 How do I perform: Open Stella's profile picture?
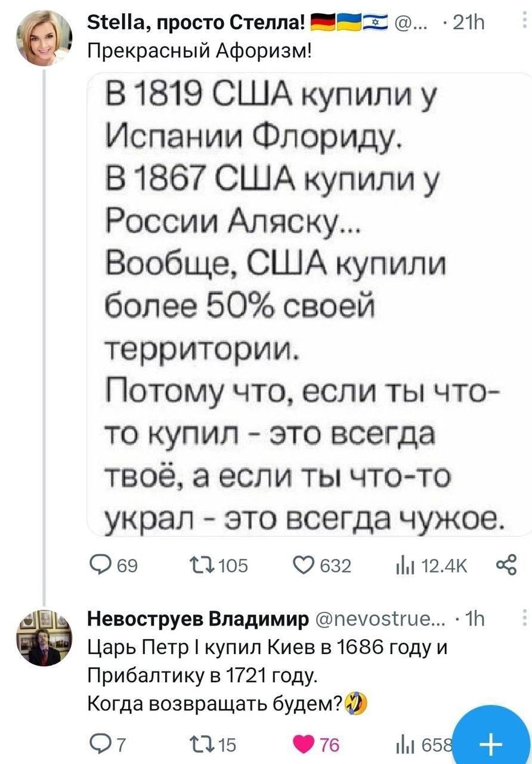click(x=44, y=38)
